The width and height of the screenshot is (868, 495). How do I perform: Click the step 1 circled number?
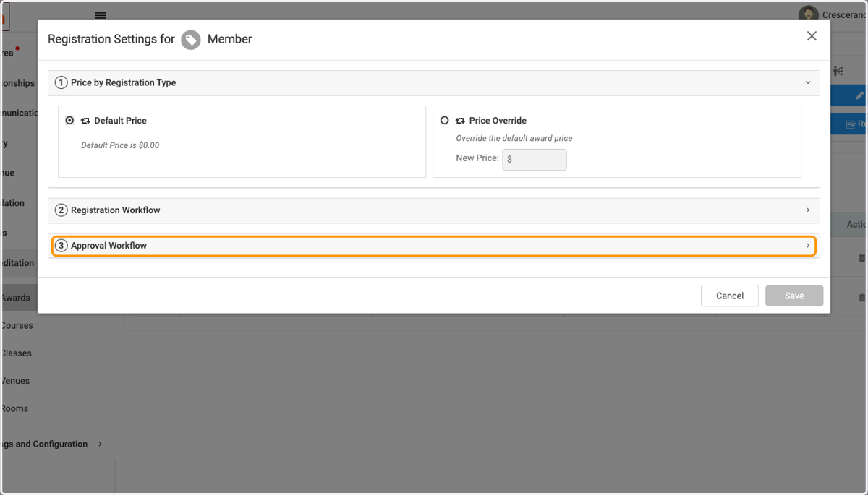click(61, 82)
